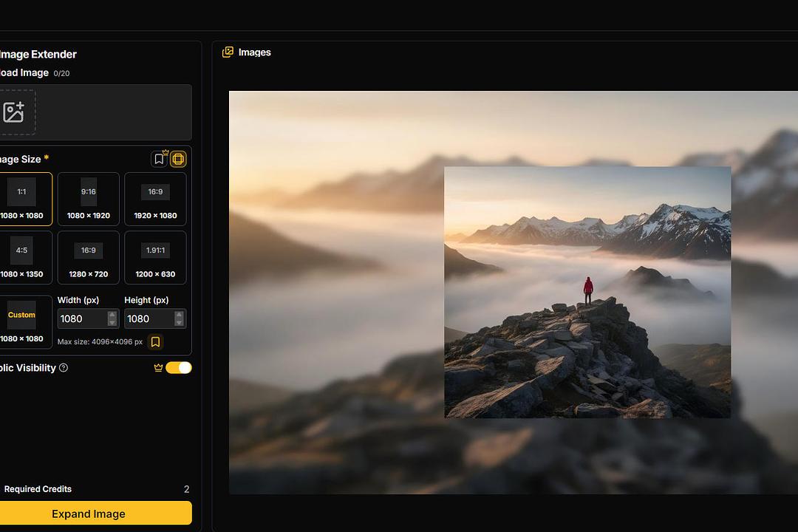
Task: Select the aspect ratio presets view icon
Action: click(x=178, y=159)
